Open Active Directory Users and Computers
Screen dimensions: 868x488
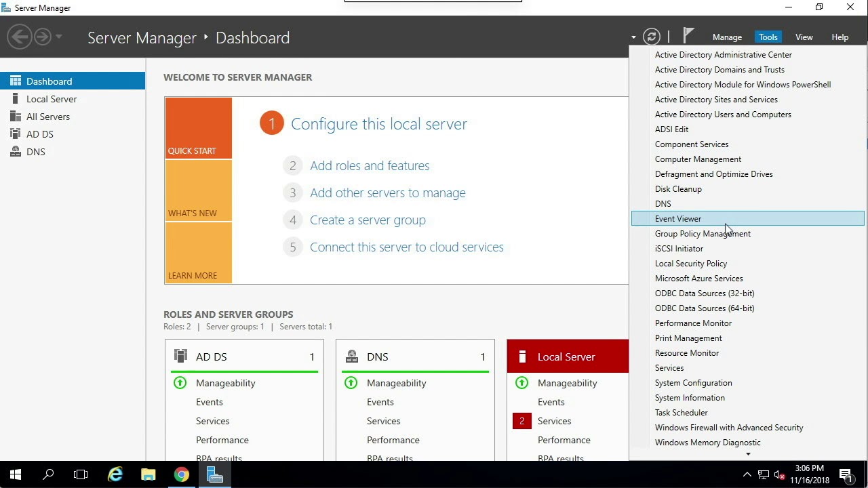click(723, 114)
